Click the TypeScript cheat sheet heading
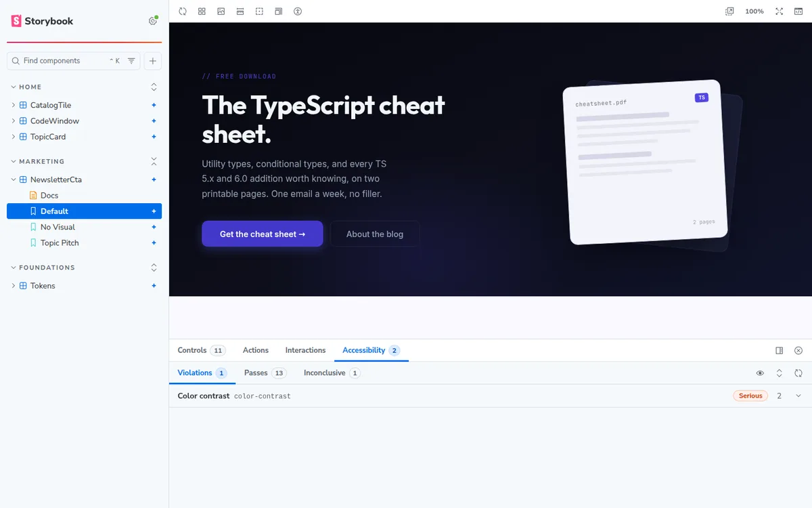This screenshot has height=508, width=812. pyautogui.click(x=323, y=120)
